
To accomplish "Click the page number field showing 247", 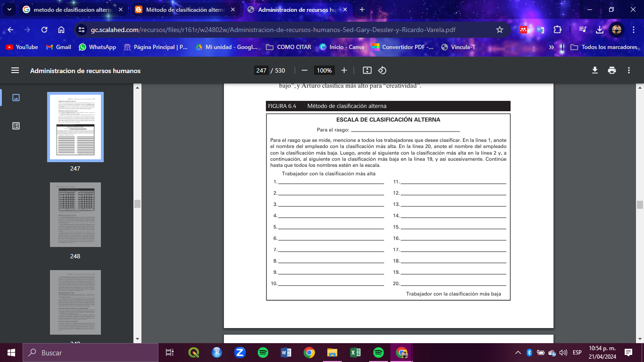I will [x=262, y=70].
